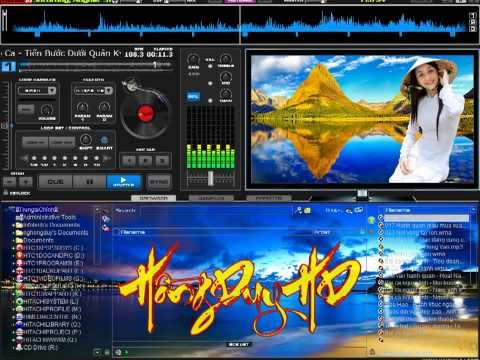480x360 pixels.
Task: Click the fader below the level meters
Action: pyautogui.click(x=211, y=178)
